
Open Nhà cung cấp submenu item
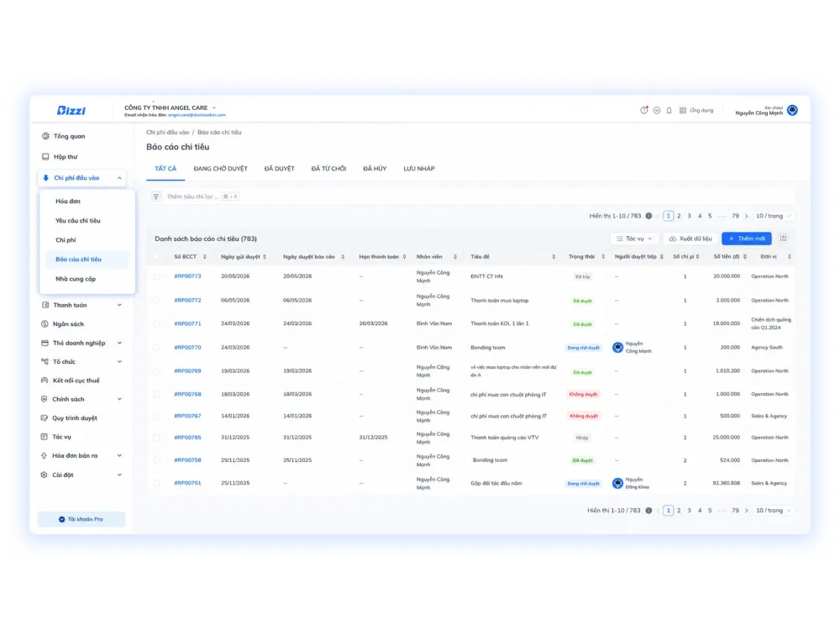pyautogui.click(x=76, y=279)
